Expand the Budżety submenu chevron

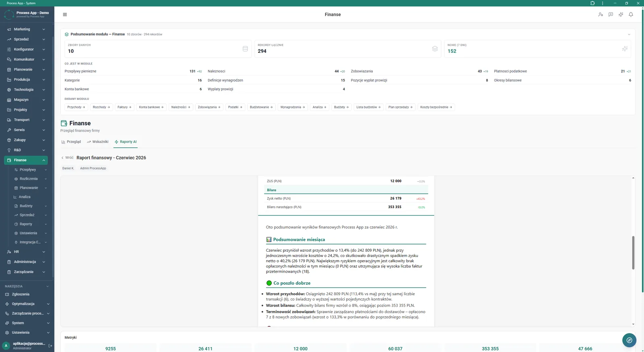(x=45, y=206)
